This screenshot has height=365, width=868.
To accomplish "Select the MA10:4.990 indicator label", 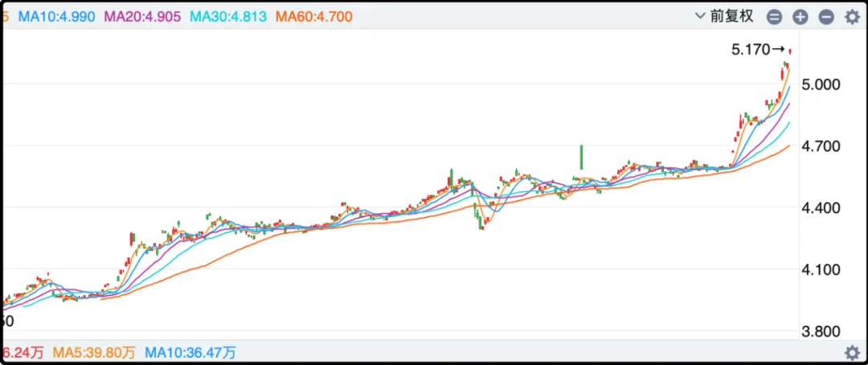I will coord(58,17).
